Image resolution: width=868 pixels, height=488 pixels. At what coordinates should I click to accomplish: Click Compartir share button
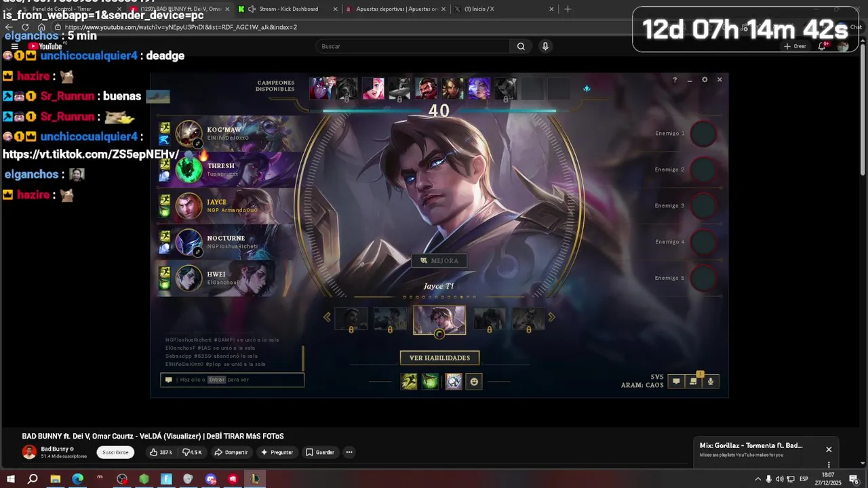click(231, 452)
